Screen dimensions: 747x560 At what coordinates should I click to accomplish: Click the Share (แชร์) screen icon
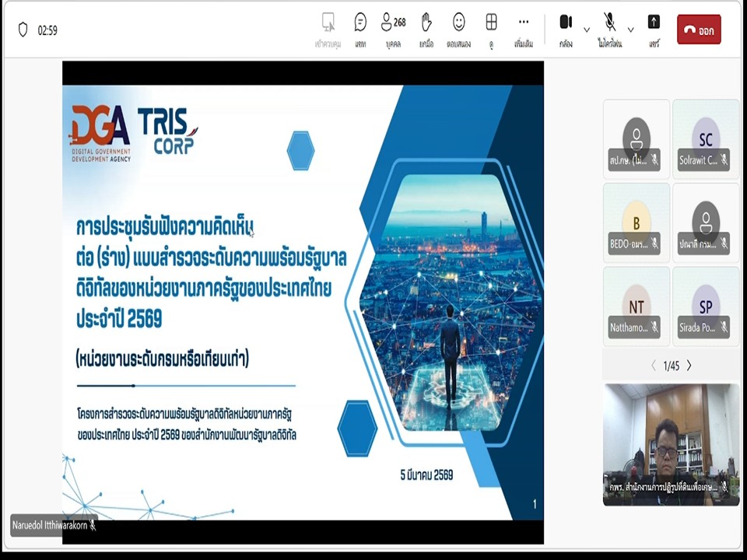point(653,23)
